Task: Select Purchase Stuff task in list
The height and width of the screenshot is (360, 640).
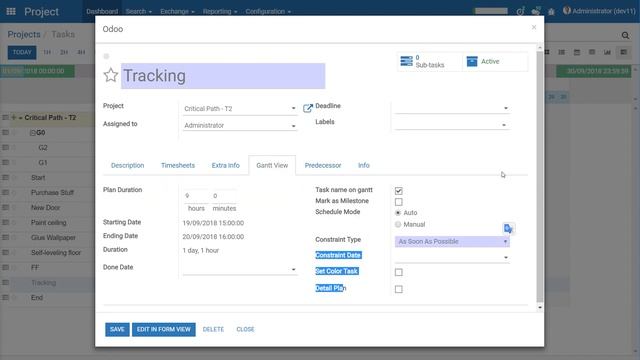Action: tap(52, 193)
